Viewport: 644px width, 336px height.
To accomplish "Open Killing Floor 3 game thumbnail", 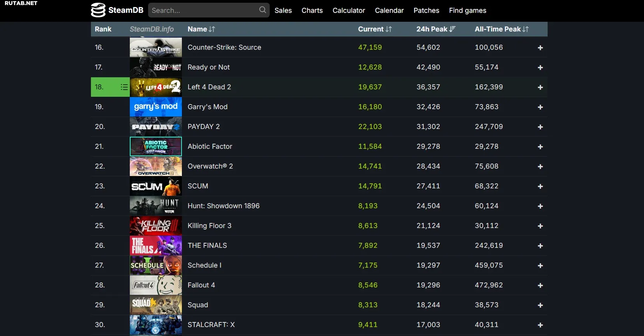I will (x=155, y=226).
